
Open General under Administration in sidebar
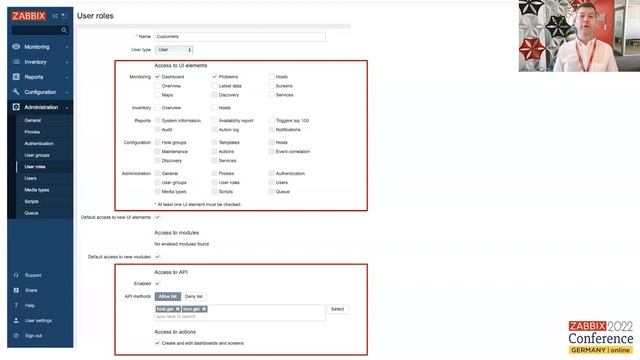coord(33,120)
